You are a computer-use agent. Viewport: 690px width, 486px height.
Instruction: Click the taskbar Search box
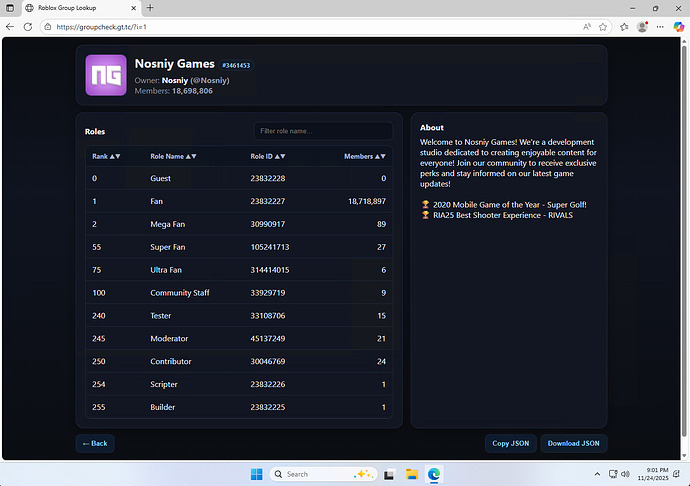point(323,474)
